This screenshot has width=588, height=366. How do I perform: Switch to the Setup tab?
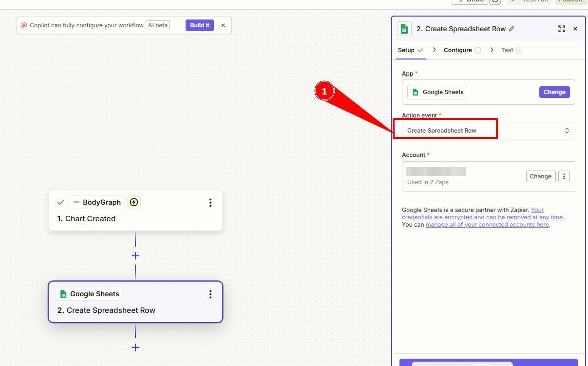406,50
